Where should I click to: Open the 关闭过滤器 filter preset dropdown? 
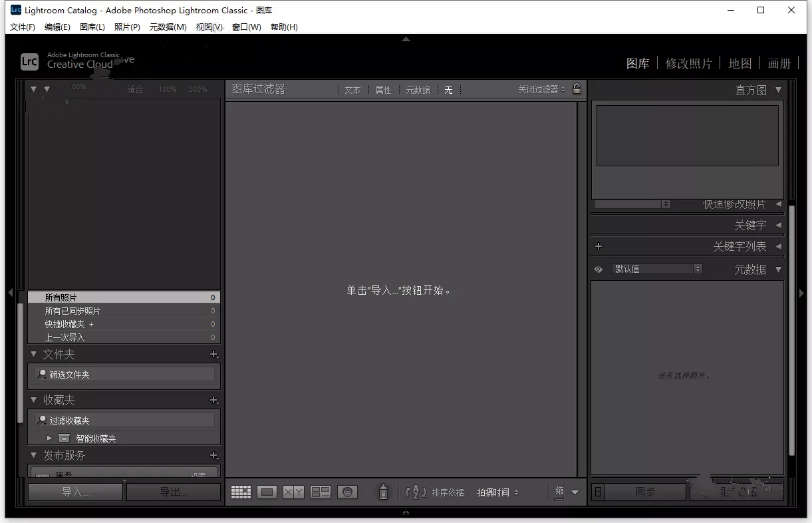(542, 89)
